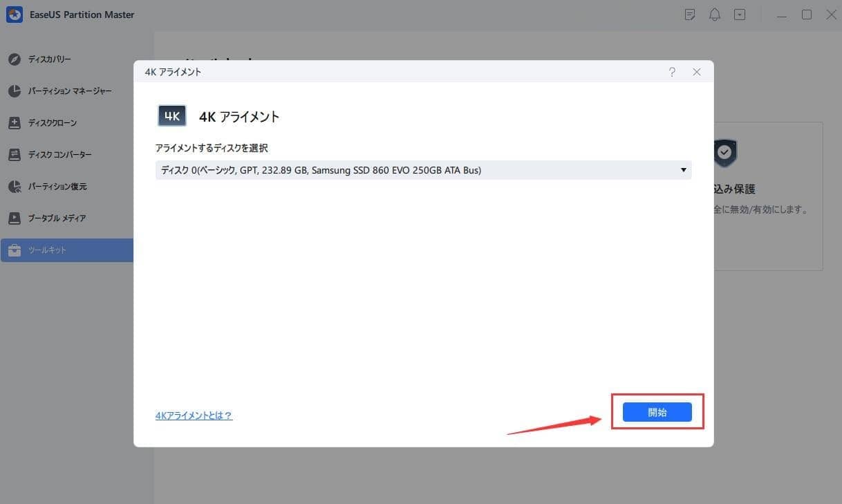Click the title bar dropdown menu icon
The width and height of the screenshot is (842, 504).
click(740, 15)
